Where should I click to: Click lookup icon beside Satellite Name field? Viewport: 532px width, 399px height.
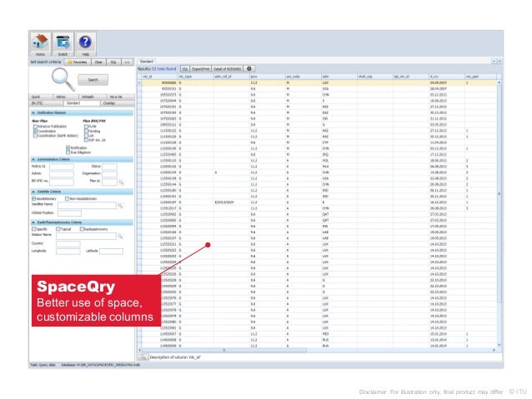pos(120,206)
